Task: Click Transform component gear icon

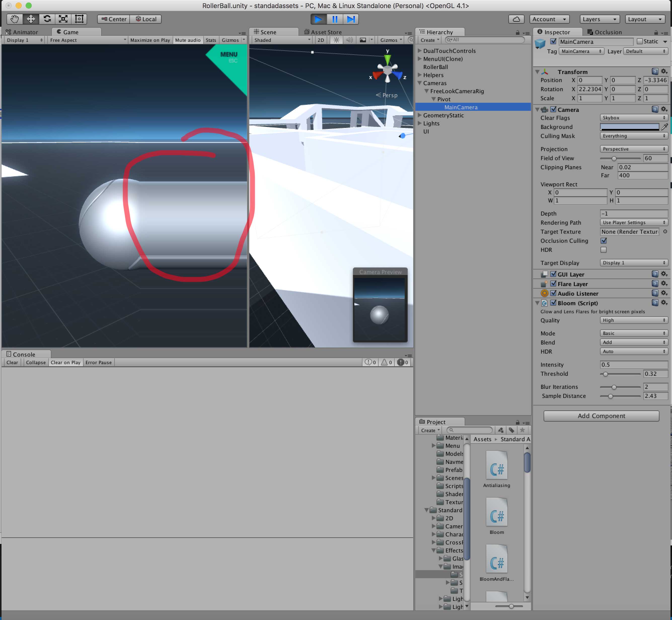Action: point(664,72)
